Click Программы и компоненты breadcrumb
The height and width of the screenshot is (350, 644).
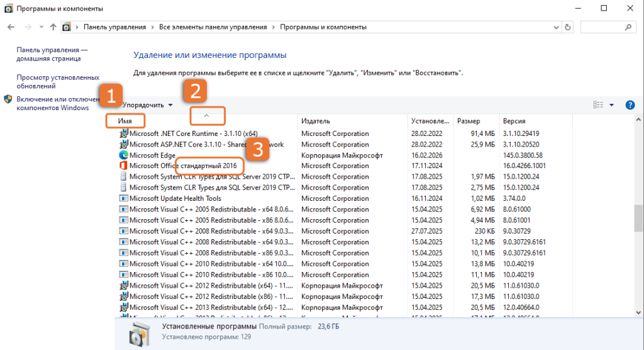tap(323, 27)
